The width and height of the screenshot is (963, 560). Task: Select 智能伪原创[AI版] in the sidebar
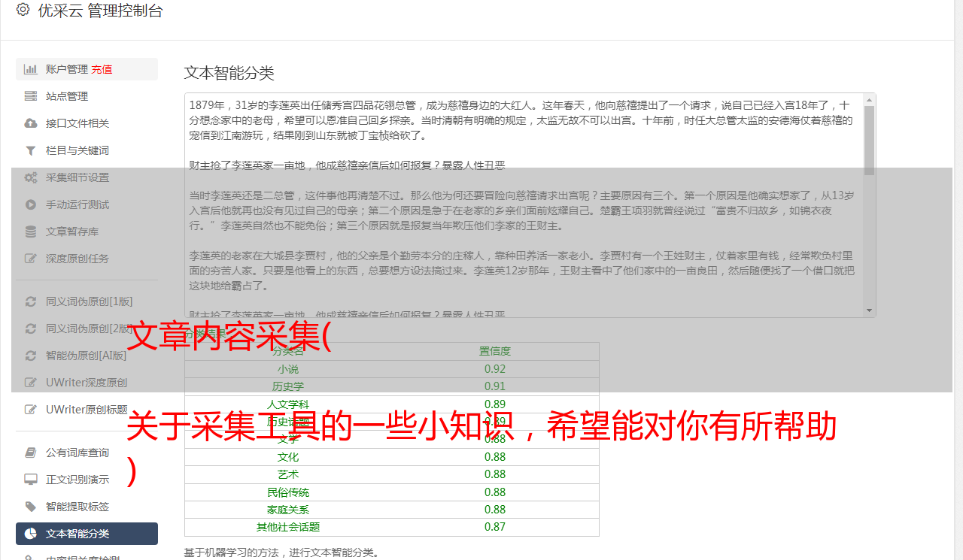coord(86,356)
